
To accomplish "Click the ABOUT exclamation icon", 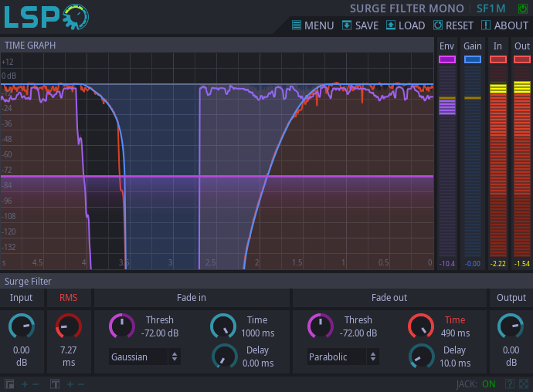I will [486, 25].
